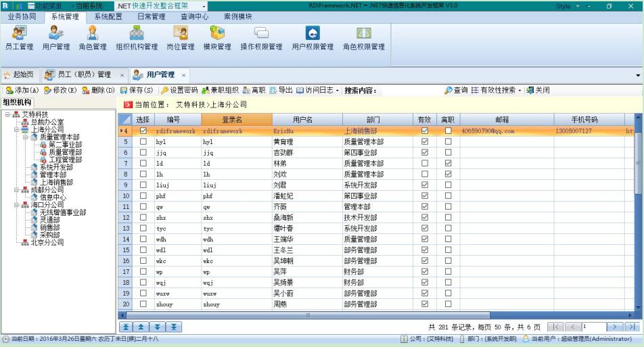Image resolution: width=644 pixels, height=347 pixels.
Task: Click the 设置密码 toolbar button
Action: [179, 91]
